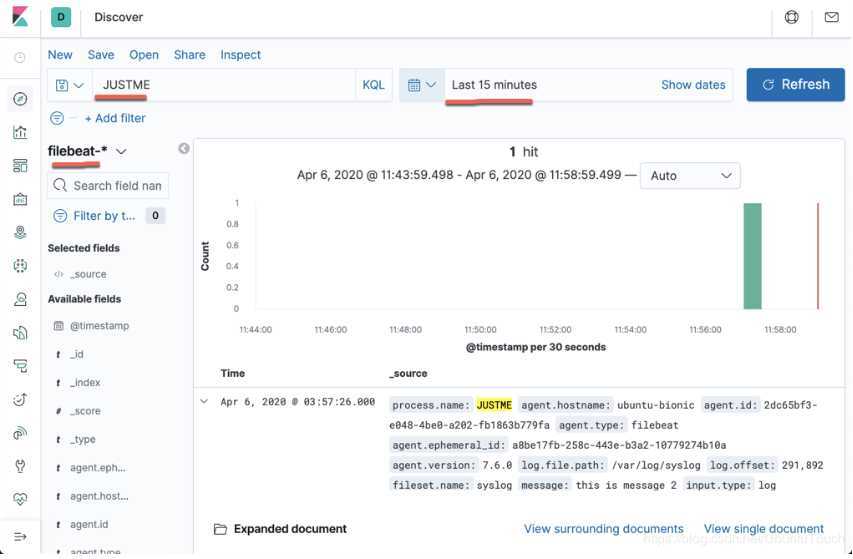Click the green histogram bar
Screen dimensions: 853x559
point(752,256)
